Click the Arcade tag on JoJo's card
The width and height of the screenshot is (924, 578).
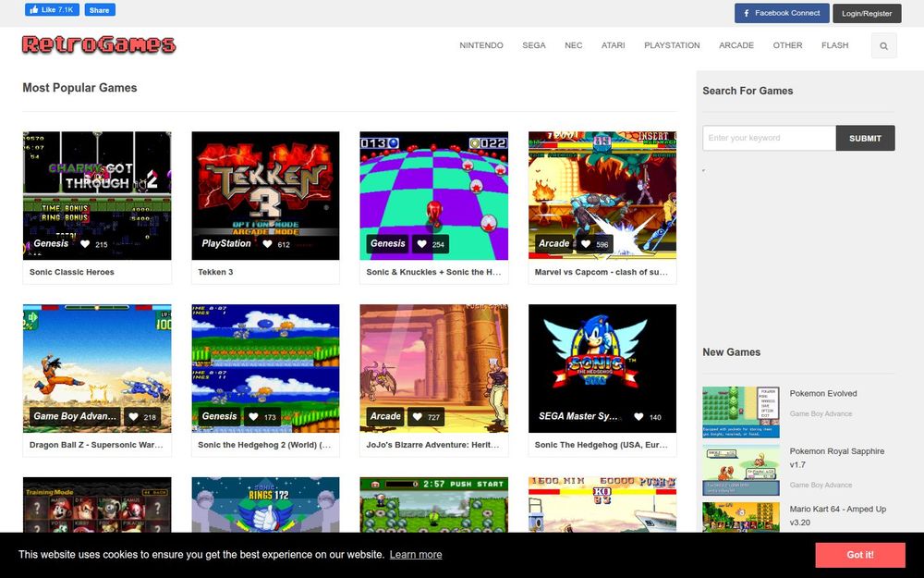click(x=385, y=416)
